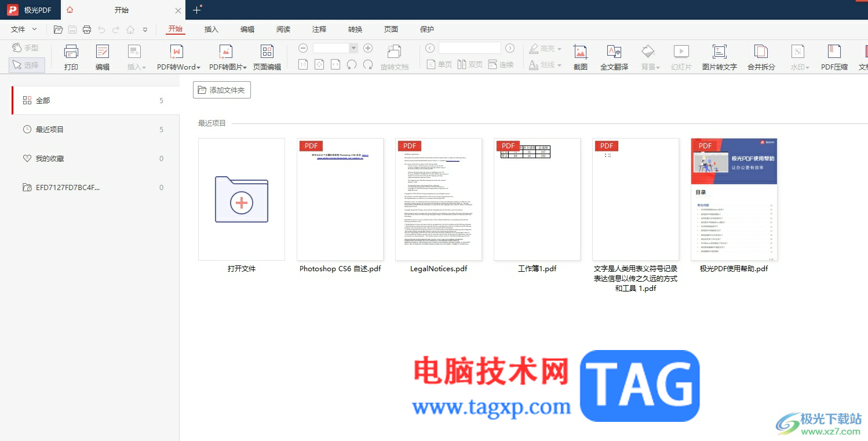Click the Slideshow (幻灯片) icon
The height and width of the screenshot is (441, 868).
(x=681, y=52)
